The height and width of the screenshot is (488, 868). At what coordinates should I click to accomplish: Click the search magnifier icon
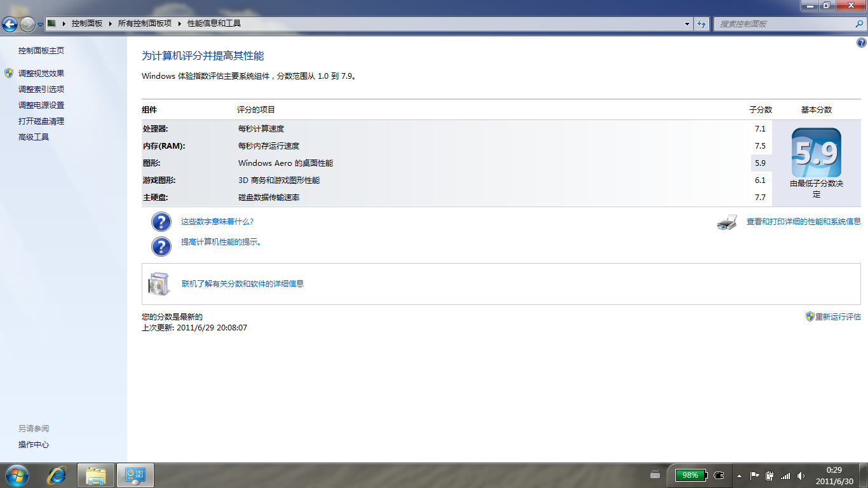(x=859, y=24)
